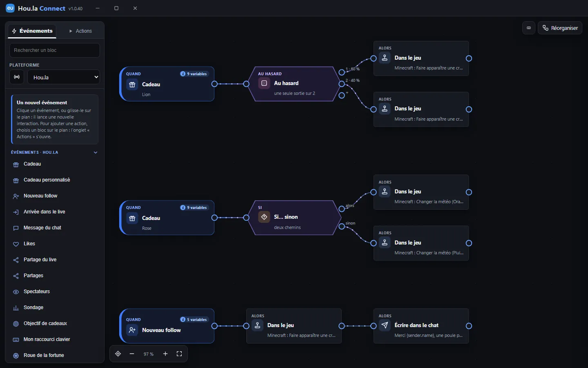The width and height of the screenshot is (588, 368).
Task: Click the zoom out minus button
Action: [x=132, y=354]
